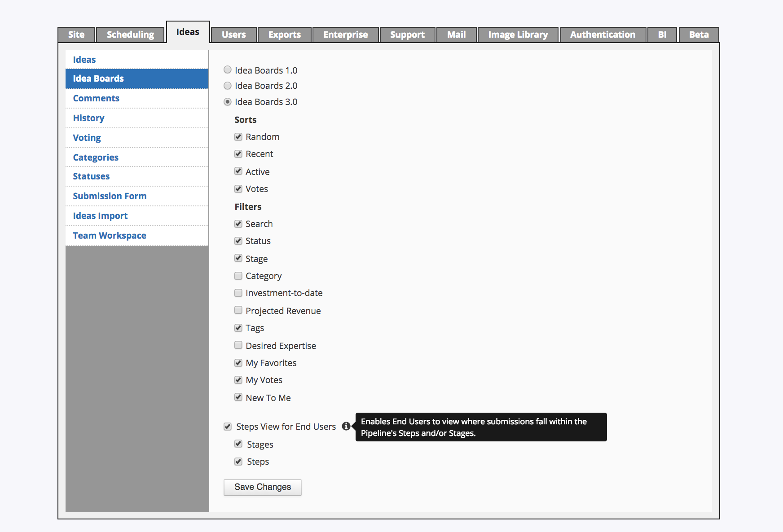783x532 pixels.
Task: Disable the Search filter checkbox
Action: click(x=238, y=224)
